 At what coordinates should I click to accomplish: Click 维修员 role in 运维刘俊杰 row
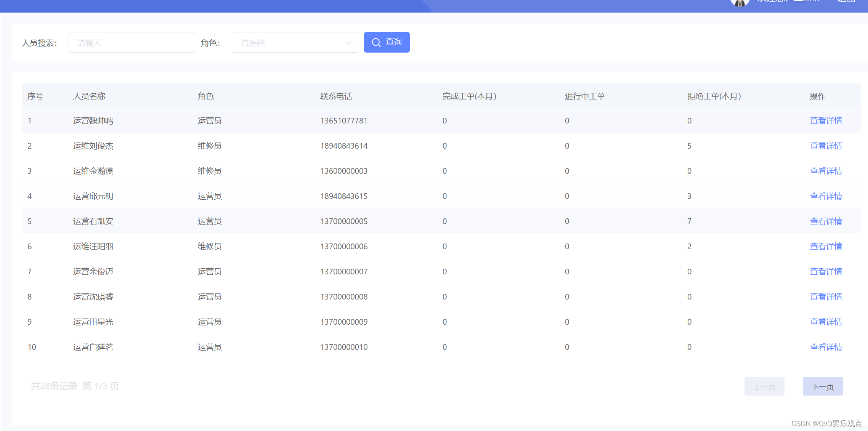(x=210, y=146)
